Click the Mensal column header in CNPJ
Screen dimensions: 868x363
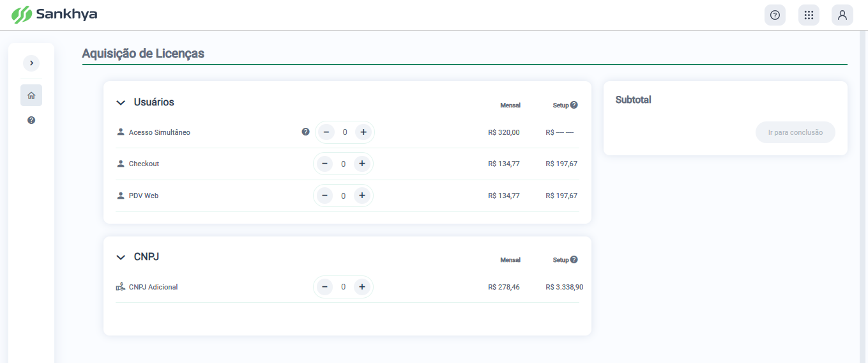(510, 260)
